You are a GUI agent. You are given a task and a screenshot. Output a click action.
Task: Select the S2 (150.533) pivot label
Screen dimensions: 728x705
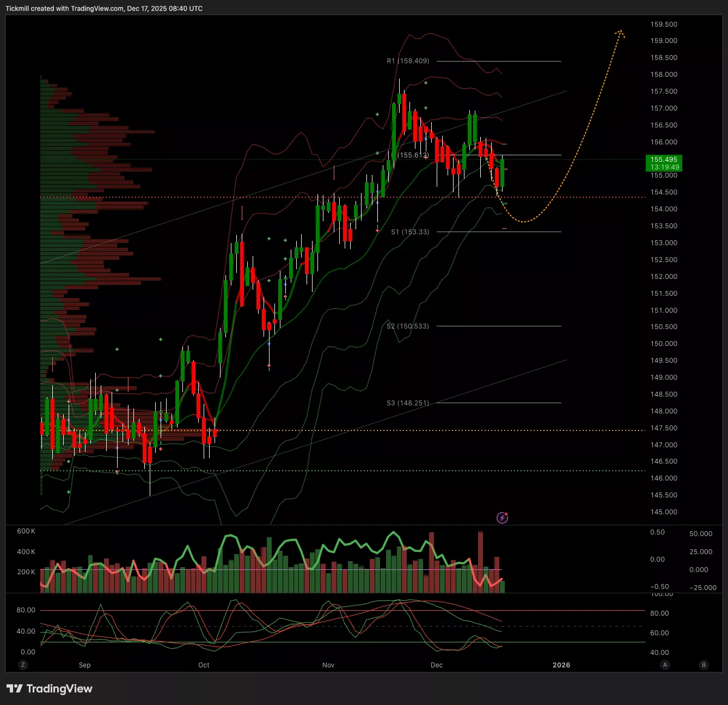tap(408, 326)
